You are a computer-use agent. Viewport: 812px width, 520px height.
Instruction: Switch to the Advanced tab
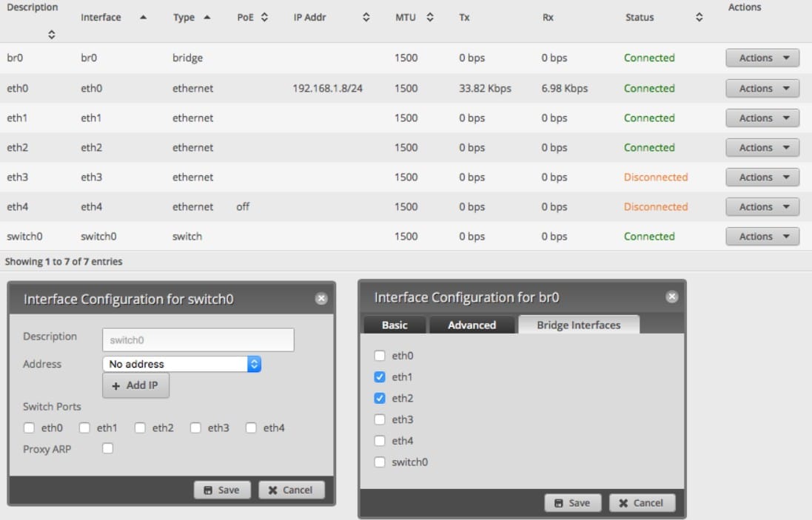pyautogui.click(x=472, y=325)
